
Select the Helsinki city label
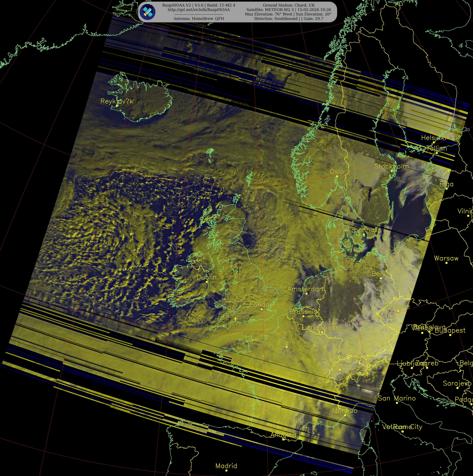point(433,138)
